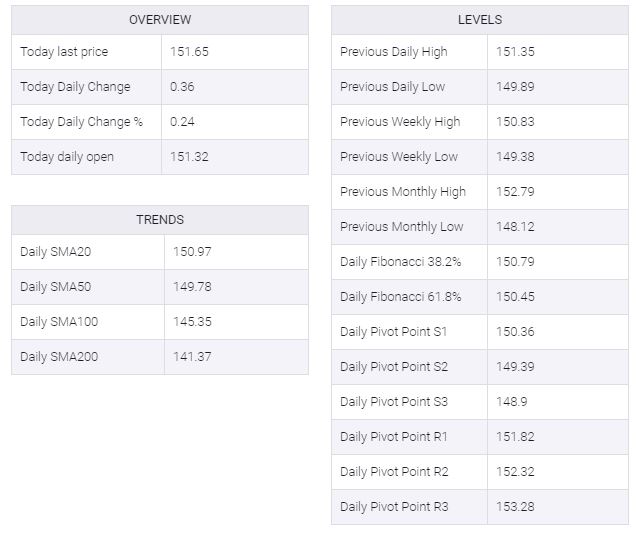The width and height of the screenshot is (636, 534).
Task: Click the Daily SMA200 value 141.37
Action: [x=192, y=356]
